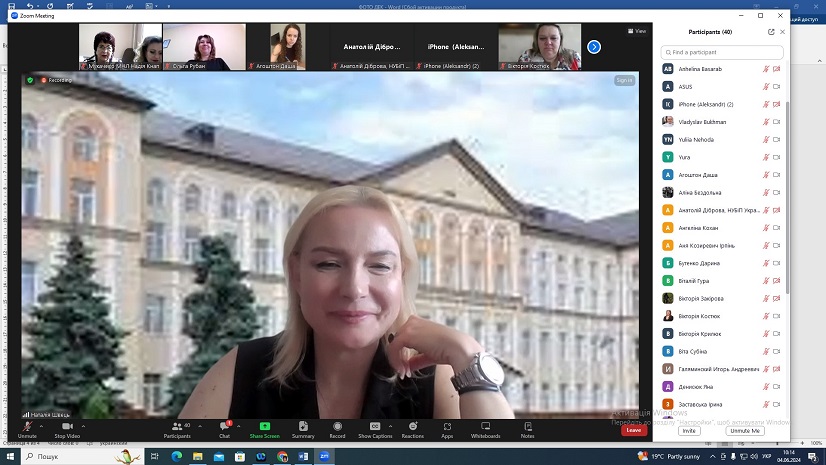
Task: Click the camera icon for Yura
Action: pyautogui.click(x=776, y=157)
